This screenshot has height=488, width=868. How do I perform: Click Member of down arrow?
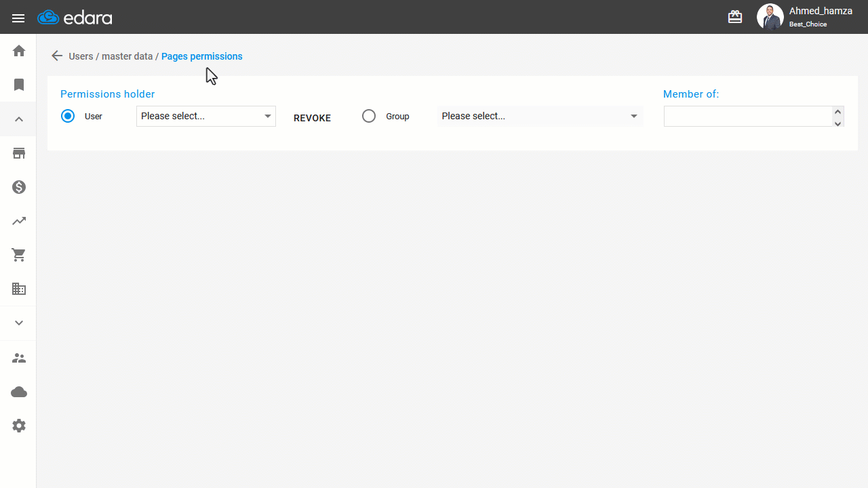[838, 123]
